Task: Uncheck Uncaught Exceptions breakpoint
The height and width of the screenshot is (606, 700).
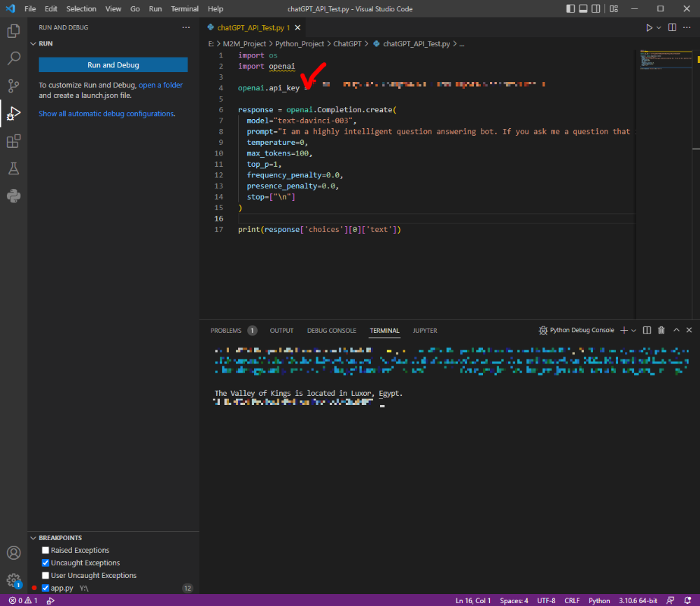Action: (x=45, y=563)
